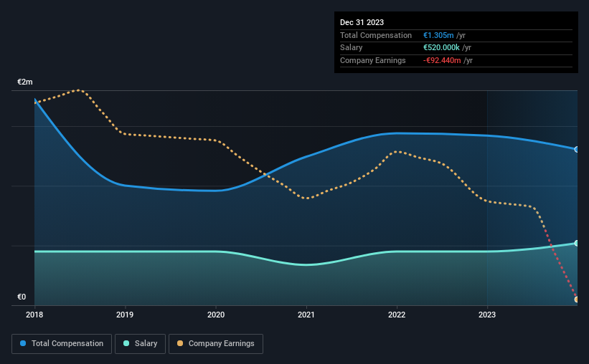Click the 2020 axis label

coord(216,315)
